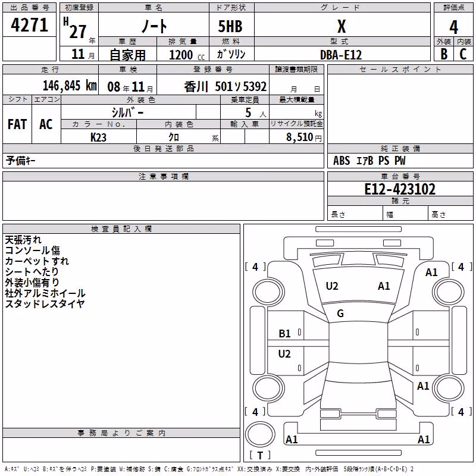The image size is (476, 476).
Task: Select the registration number 香川 501ソ5392
Action: (226, 87)
